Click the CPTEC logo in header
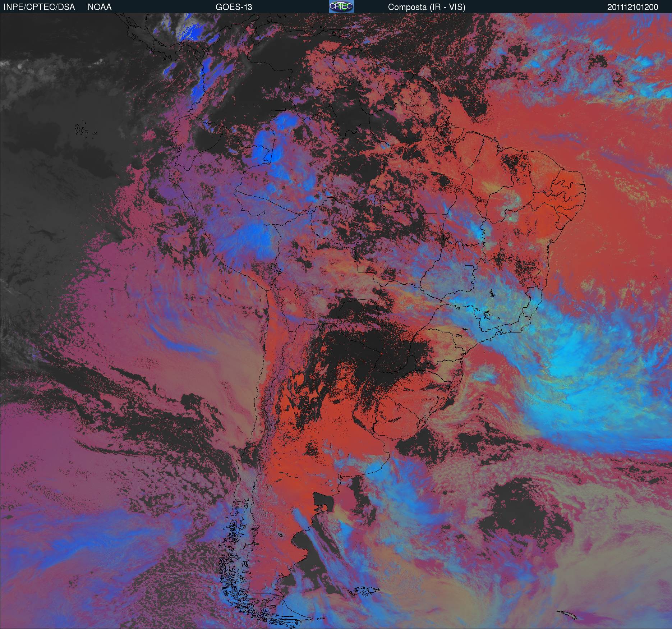The height and width of the screenshot is (629, 672). click(341, 6)
